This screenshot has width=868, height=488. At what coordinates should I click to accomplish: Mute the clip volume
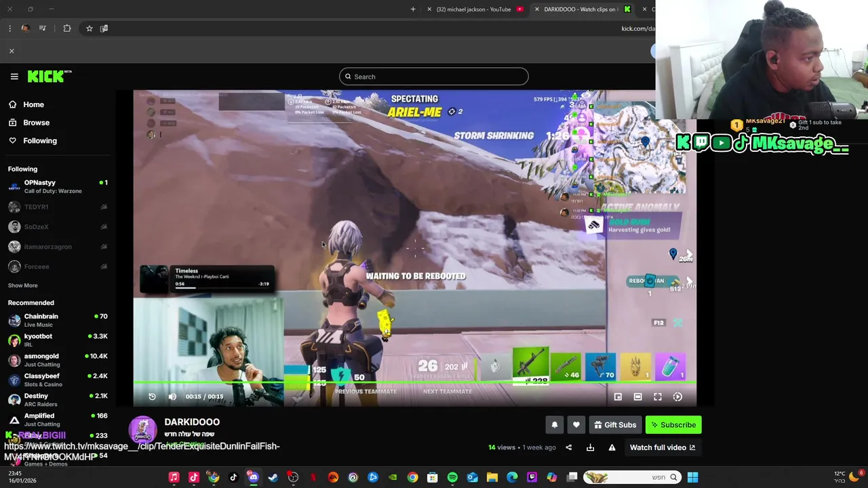click(x=172, y=396)
